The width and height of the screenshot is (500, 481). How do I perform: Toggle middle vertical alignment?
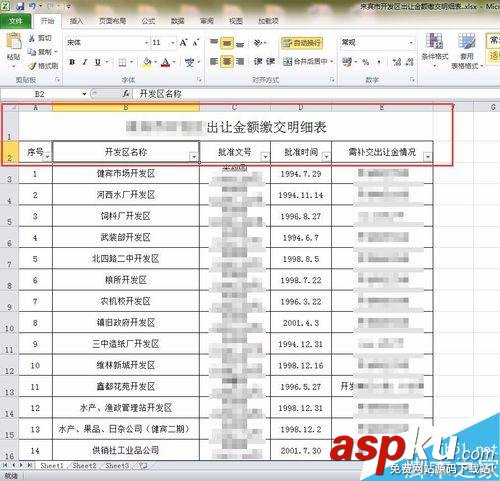click(x=227, y=43)
